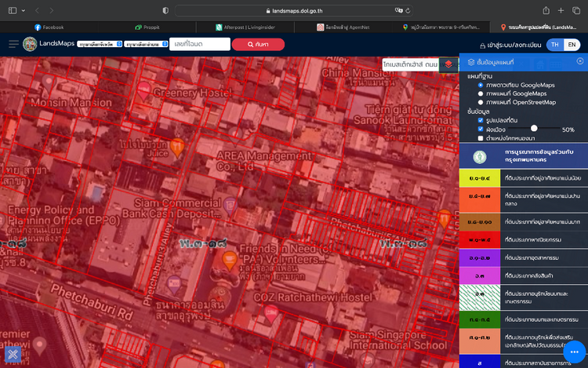Click the landsmaps.dol.go.th address bar
Viewport: 588px width, 368px height.
point(294,10)
